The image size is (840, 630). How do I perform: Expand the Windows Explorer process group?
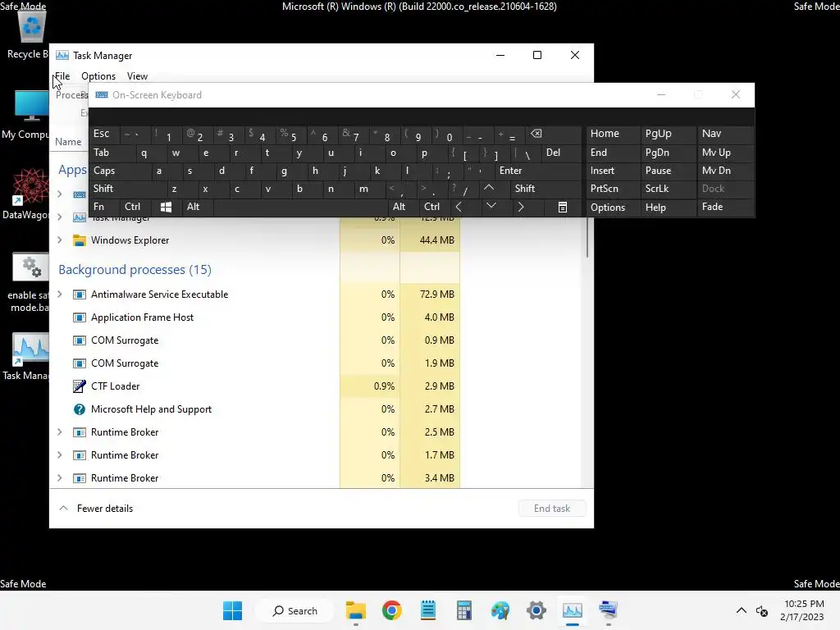[59, 240]
